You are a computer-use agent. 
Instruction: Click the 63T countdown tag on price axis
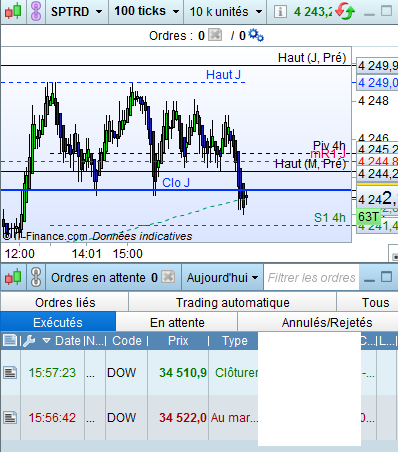(x=368, y=217)
